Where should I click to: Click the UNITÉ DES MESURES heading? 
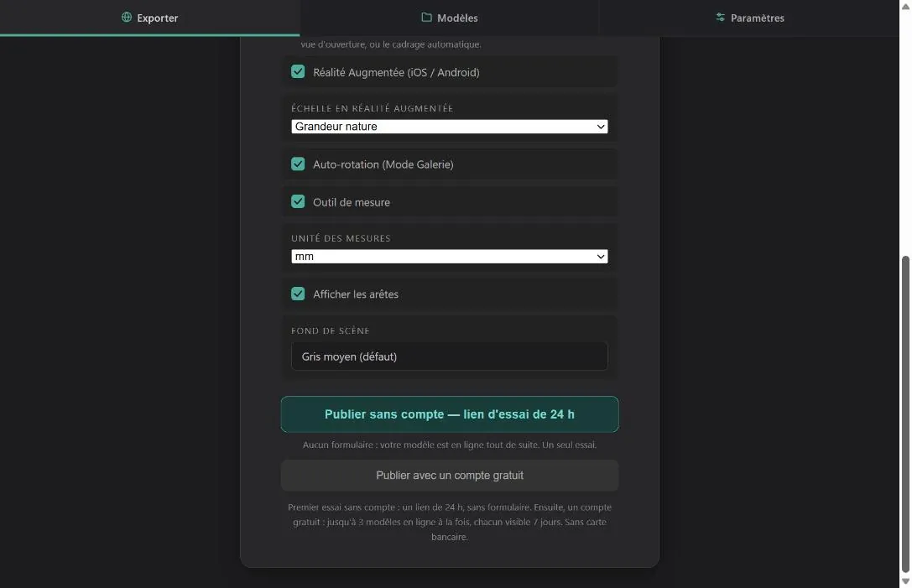341,238
